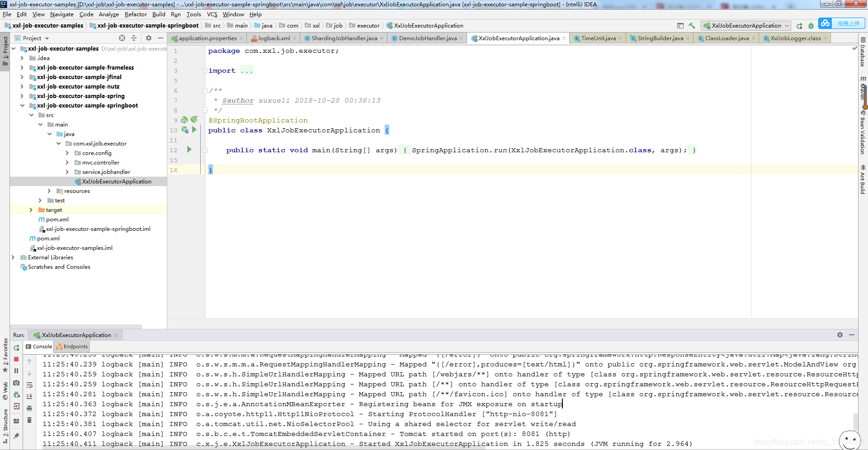Click the Run Anything icon in toolbar
This screenshot has width=868, height=450.
680,26
